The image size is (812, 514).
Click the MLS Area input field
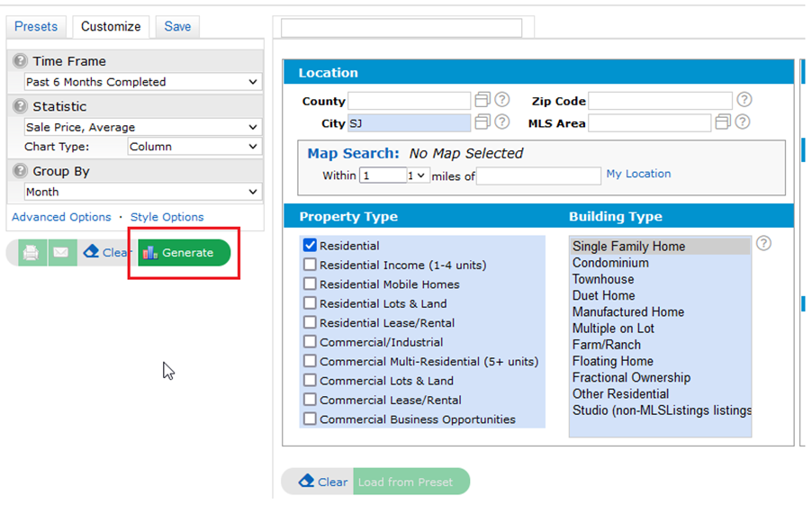(x=650, y=123)
